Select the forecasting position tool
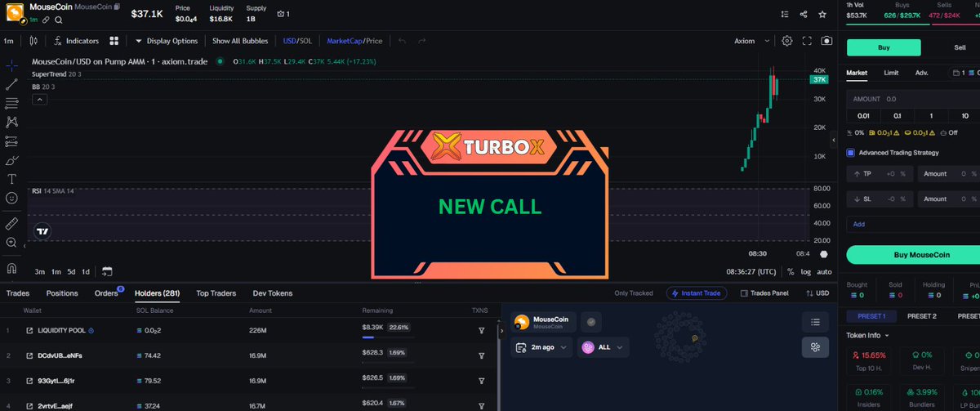Screen dimensions: 980x411 click(x=12, y=141)
